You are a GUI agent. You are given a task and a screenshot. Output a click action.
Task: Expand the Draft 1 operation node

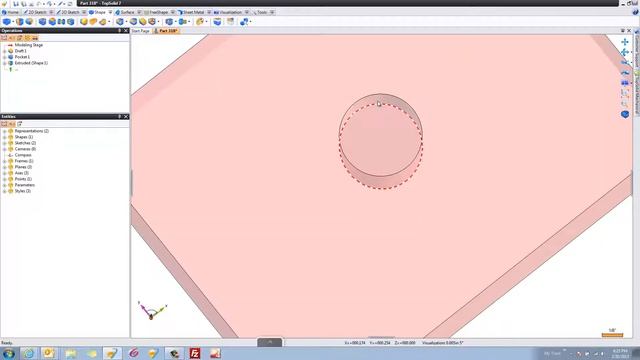[x=4, y=51]
